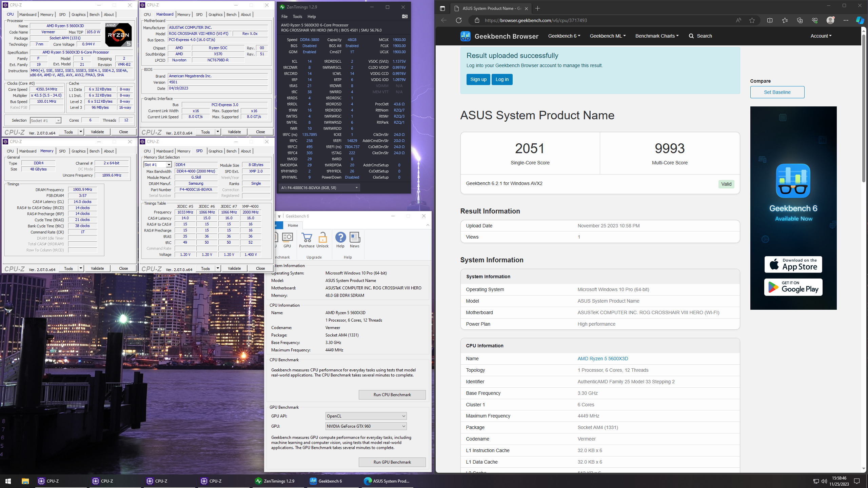Click the GPU icon in Geekbench 6 ribbon
The width and height of the screenshot is (868, 488).
(287, 240)
